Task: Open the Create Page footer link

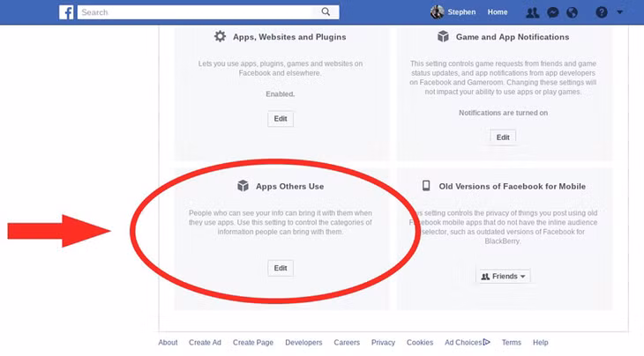Action: 253,343
